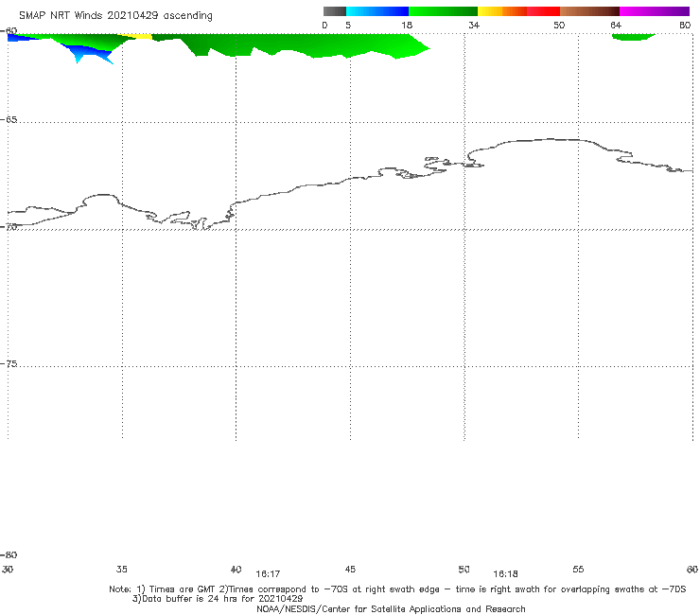Screen dimensions: 700x615
Task: Click the longitude label "60"
Action: point(692,569)
